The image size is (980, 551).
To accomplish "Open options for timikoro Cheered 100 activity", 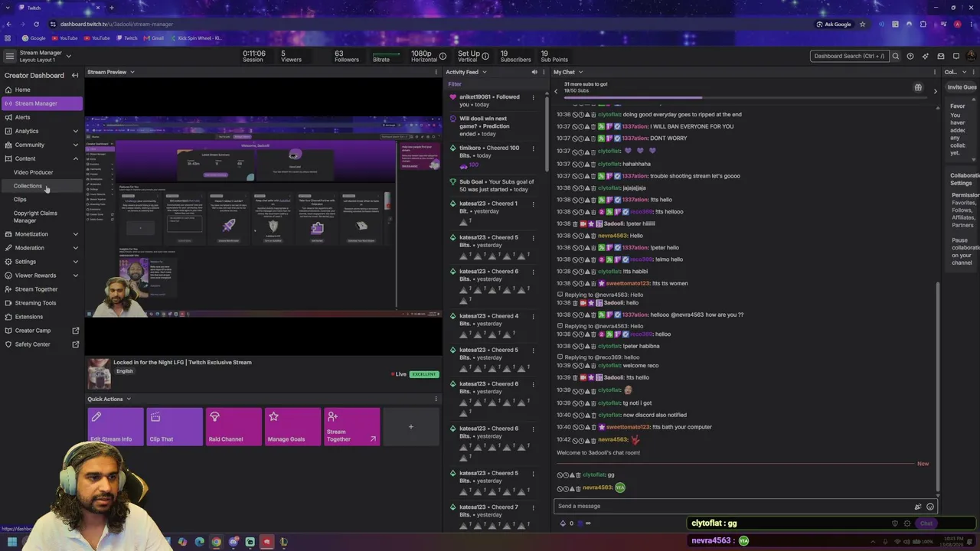I will 533,148.
